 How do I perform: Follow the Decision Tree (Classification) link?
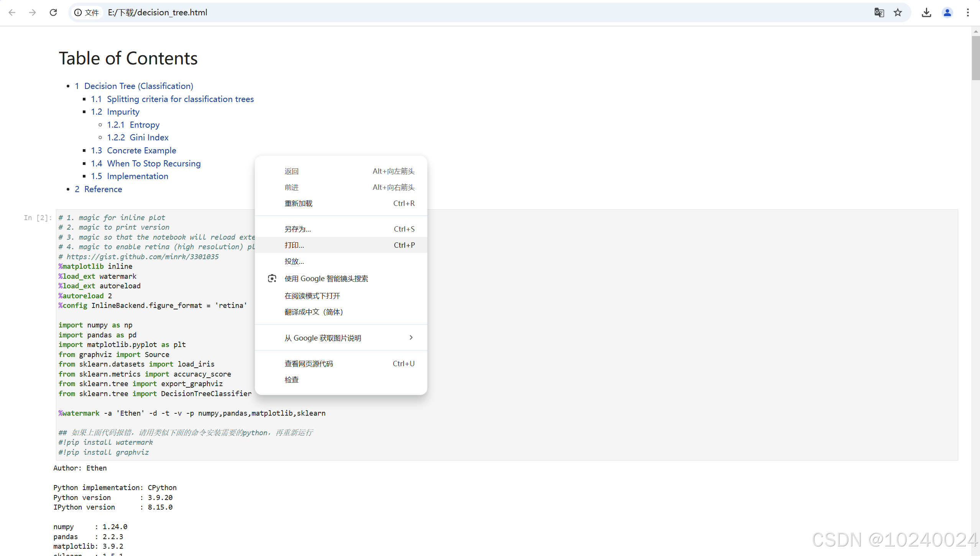pyautogui.click(x=138, y=86)
